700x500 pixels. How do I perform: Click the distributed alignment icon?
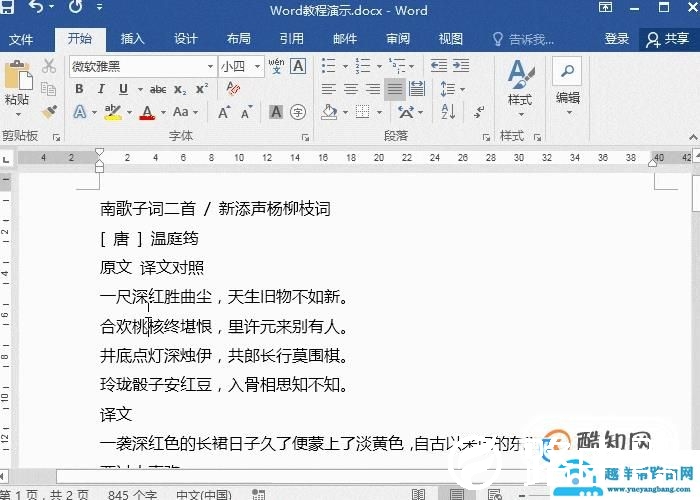click(x=417, y=88)
